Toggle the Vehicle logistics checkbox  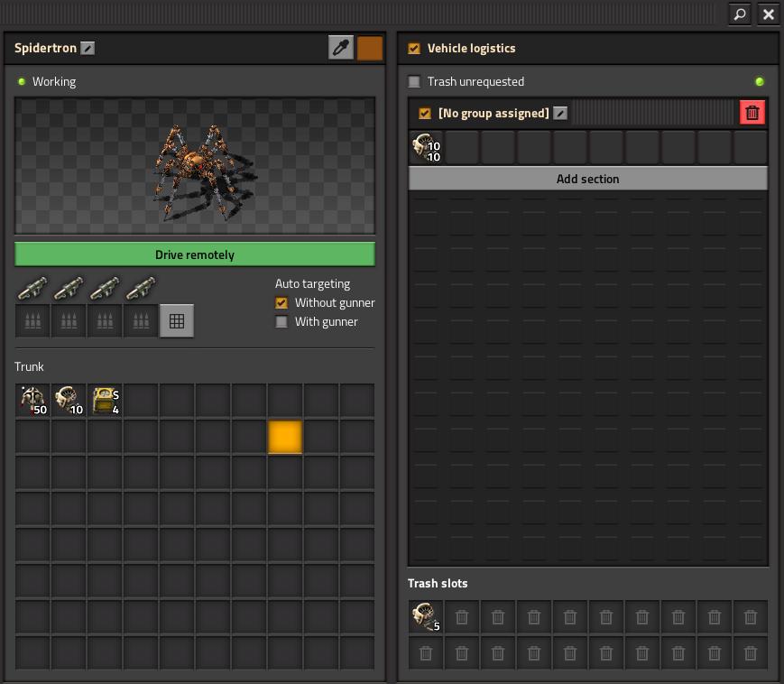click(414, 49)
